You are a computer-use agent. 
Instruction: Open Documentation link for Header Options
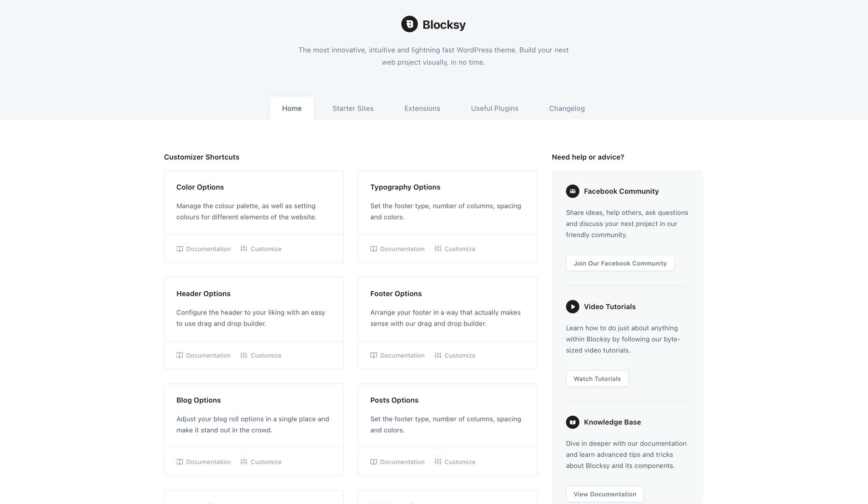tap(203, 355)
